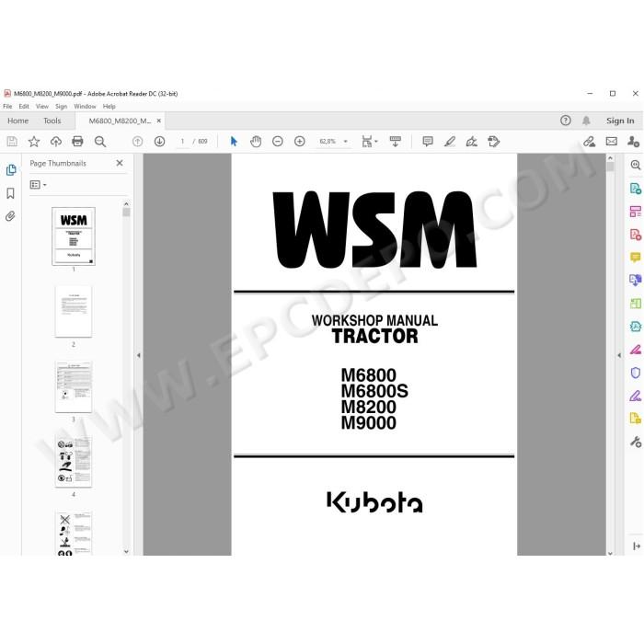Add a sticky note comment
Screen dimensions: 644x644
click(x=428, y=142)
